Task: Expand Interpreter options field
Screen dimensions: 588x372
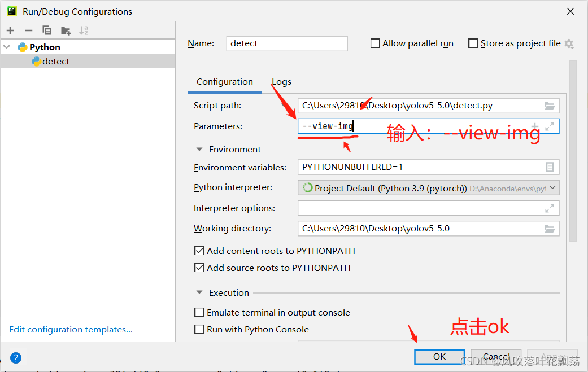Action: point(550,208)
